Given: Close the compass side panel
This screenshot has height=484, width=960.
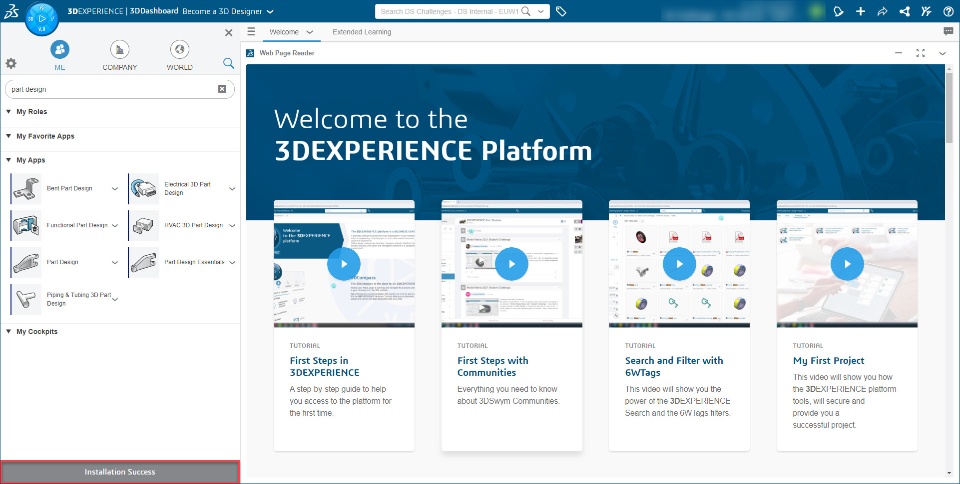Looking at the screenshot, I should pos(228,32).
